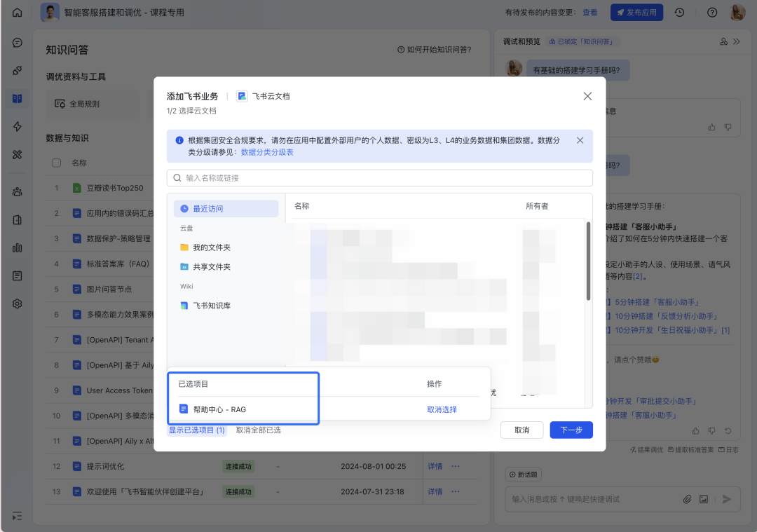
Task: Click the file list scrollbar in dialog
Action: point(588,261)
